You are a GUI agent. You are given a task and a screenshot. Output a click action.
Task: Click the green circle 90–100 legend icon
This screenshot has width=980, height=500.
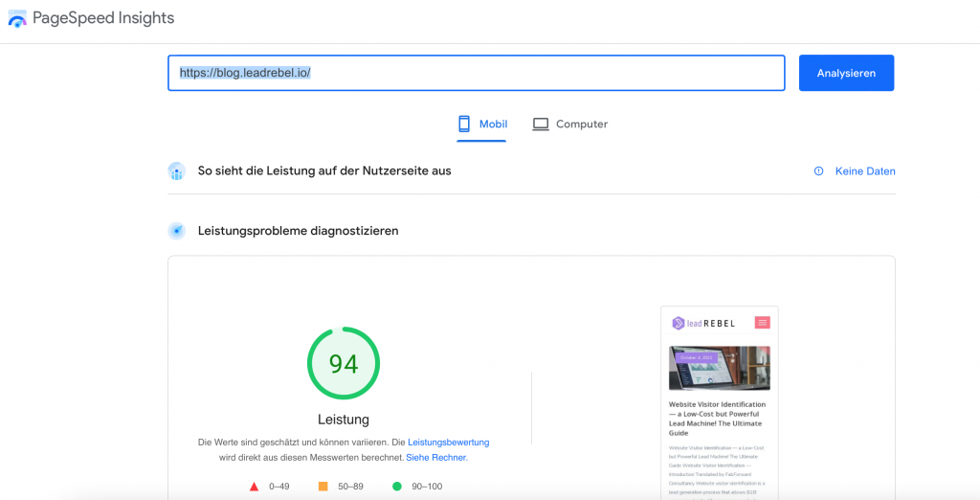point(397,487)
